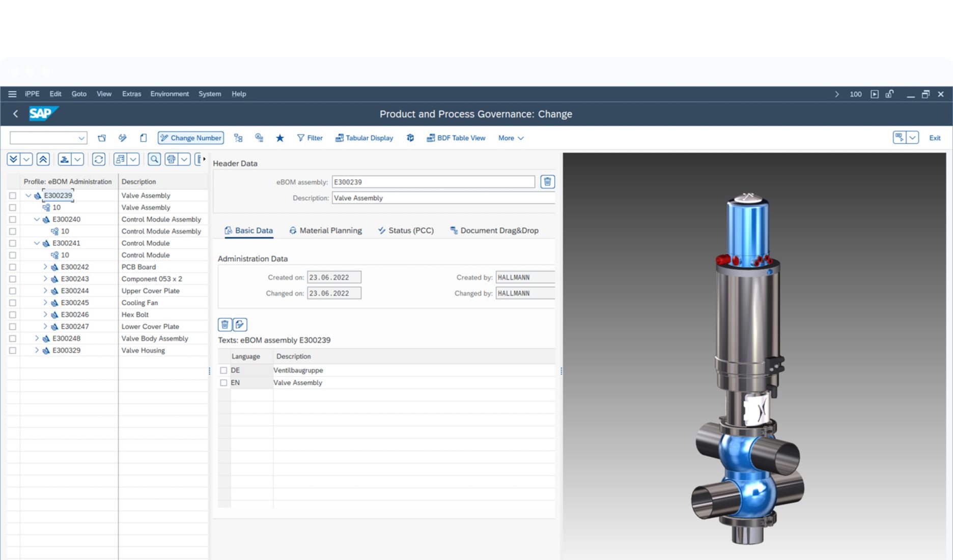
Task: Click the print icon above the tree panel
Action: tap(172, 159)
